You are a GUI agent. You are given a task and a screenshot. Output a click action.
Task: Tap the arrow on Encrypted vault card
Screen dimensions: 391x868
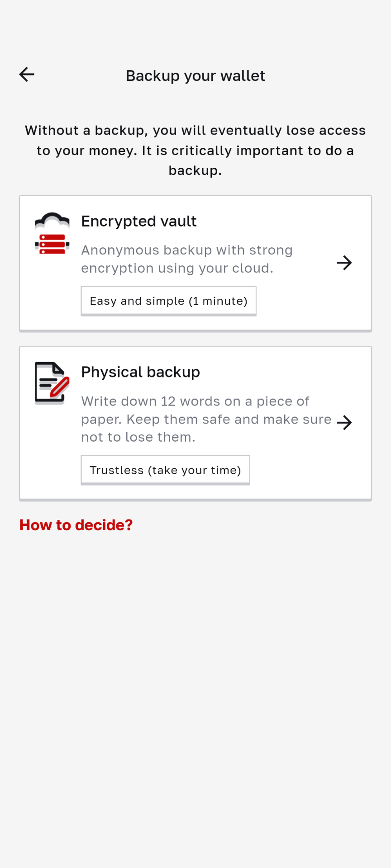(x=344, y=263)
